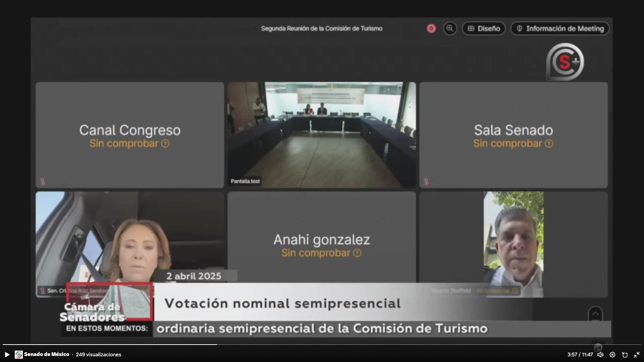The height and width of the screenshot is (362, 644).
Task: Click the help icon beside Anahi gonzalez Sin comprobar
Action: pyautogui.click(x=357, y=253)
